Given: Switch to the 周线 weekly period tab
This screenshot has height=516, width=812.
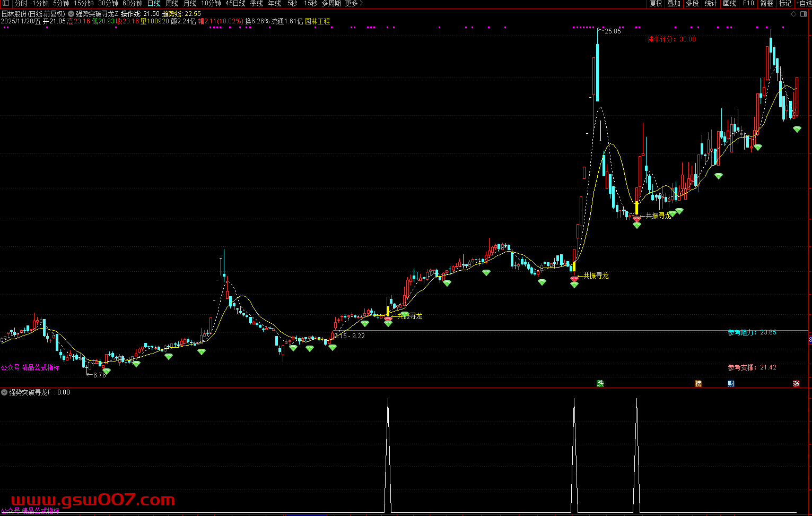Looking at the screenshot, I should [x=172, y=4].
